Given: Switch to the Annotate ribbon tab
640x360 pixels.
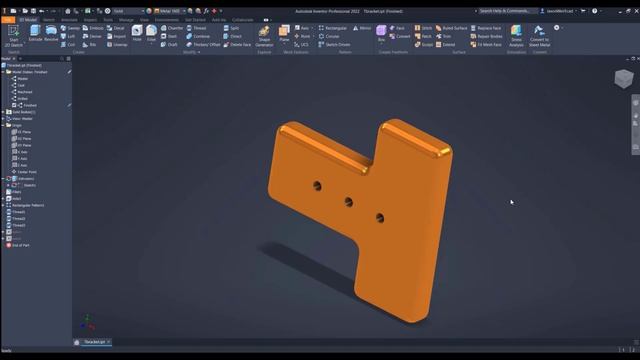Looking at the screenshot, I should click(69, 20).
